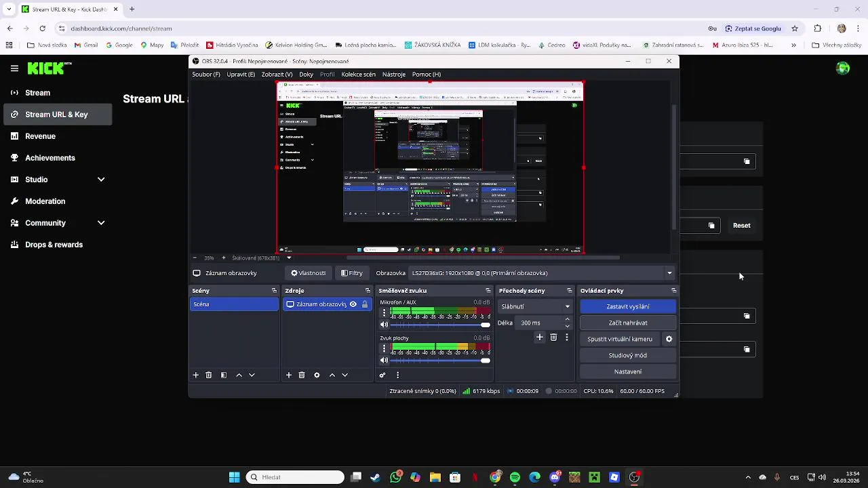Open audio mixer menu dots at the bottom of Směšovač zvuku

click(x=397, y=375)
